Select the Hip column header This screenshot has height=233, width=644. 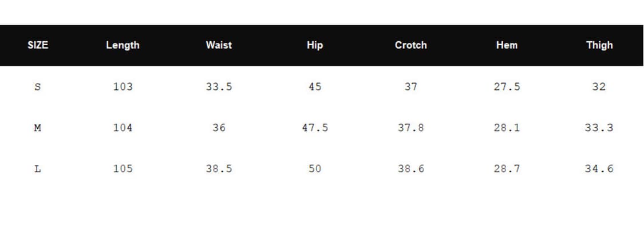point(315,45)
